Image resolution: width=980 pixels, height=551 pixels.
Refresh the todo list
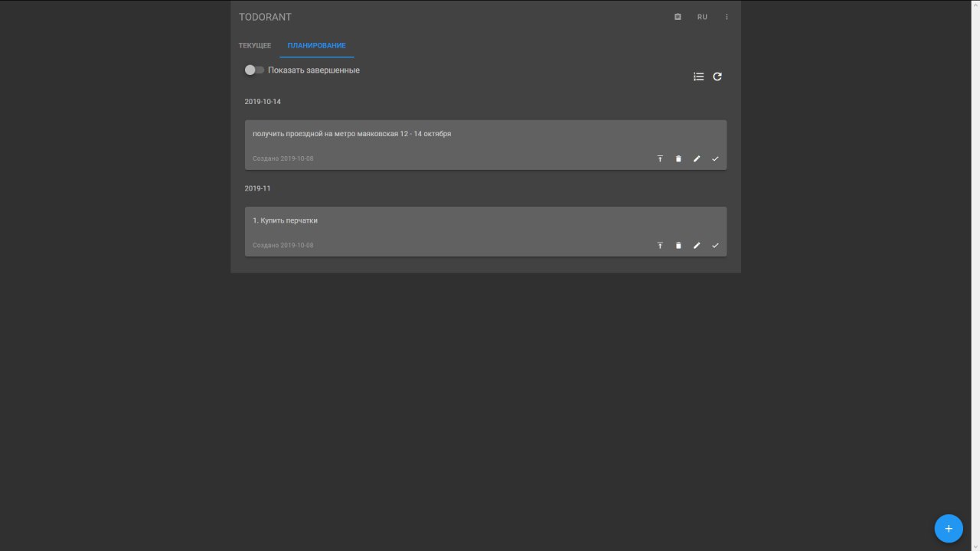(x=717, y=77)
